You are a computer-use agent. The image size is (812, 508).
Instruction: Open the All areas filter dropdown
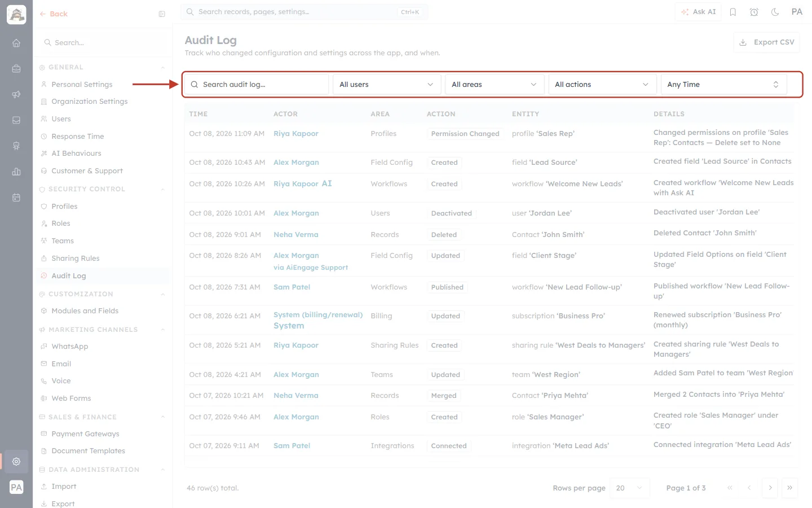(x=495, y=85)
